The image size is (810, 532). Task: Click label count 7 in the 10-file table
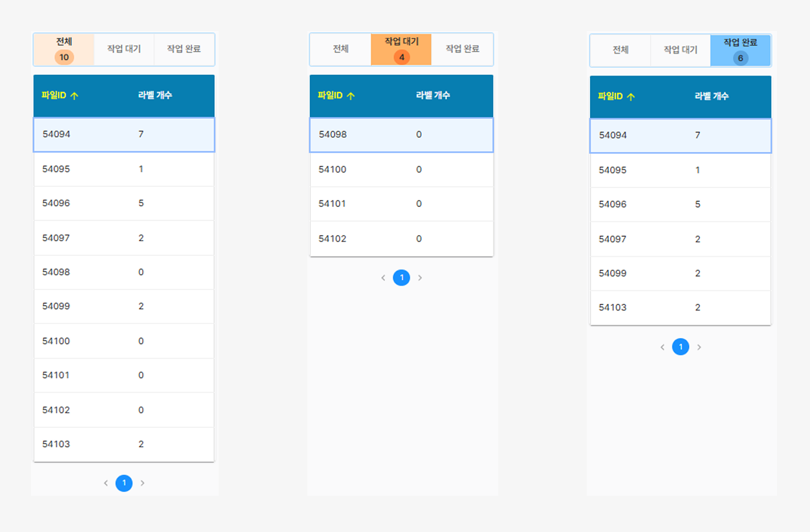[x=141, y=134]
